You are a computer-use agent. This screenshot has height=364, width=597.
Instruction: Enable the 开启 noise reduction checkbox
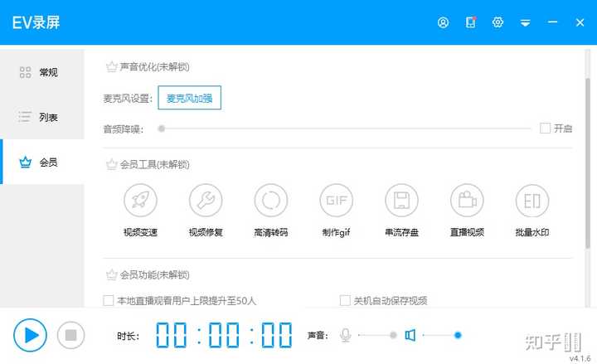[545, 129]
